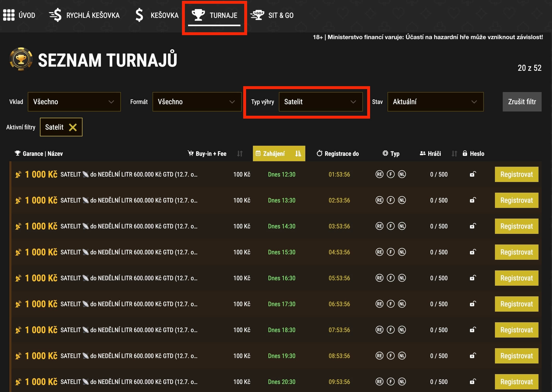Register for Dnes 13:30 satellite
The image size is (552, 392).
pos(516,200)
